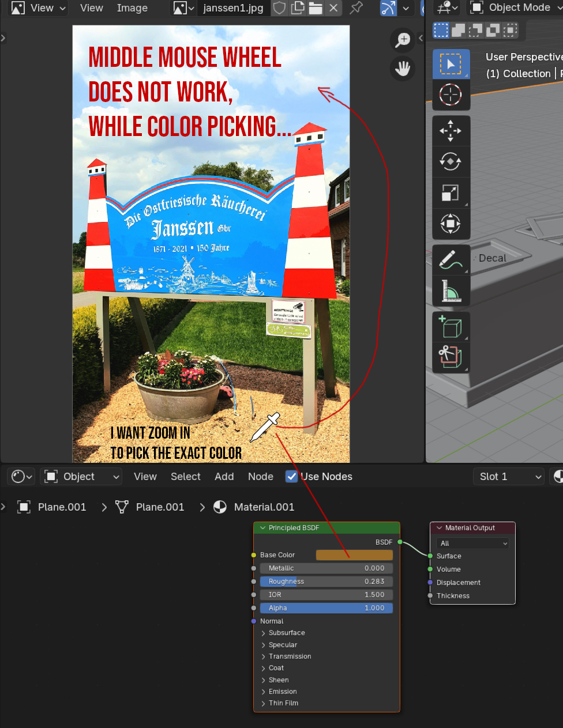Open the Object Mode dropdown
This screenshot has width=563, height=728.
click(x=515, y=7)
